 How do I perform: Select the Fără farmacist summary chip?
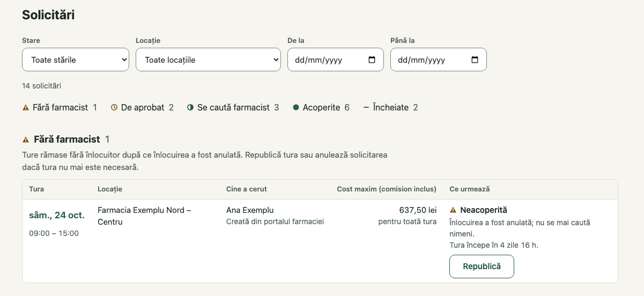[x=60, y=107]
